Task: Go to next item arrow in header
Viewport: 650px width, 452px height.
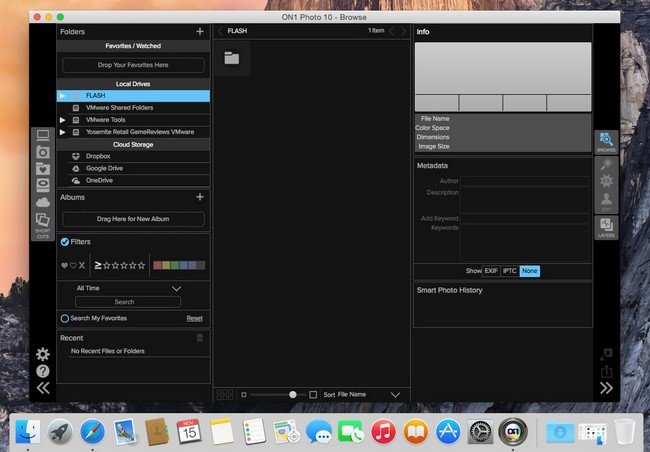Action: click(x=403, y=31)
